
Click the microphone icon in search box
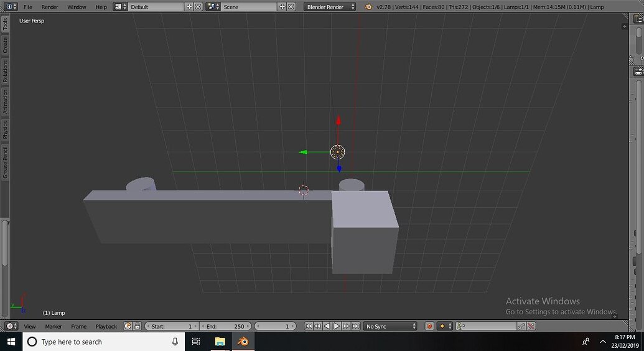pyautogui.click(x=175, y=342)
